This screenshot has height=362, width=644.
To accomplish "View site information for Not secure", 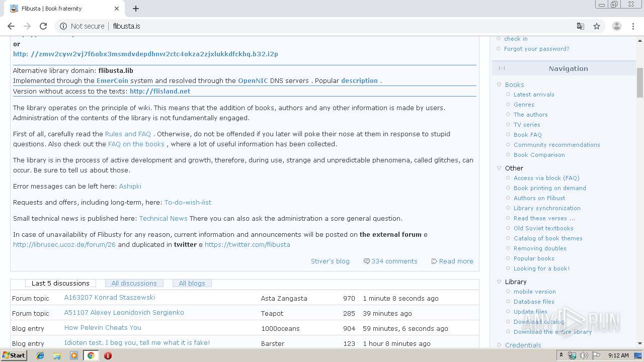I will click(82, 26).
